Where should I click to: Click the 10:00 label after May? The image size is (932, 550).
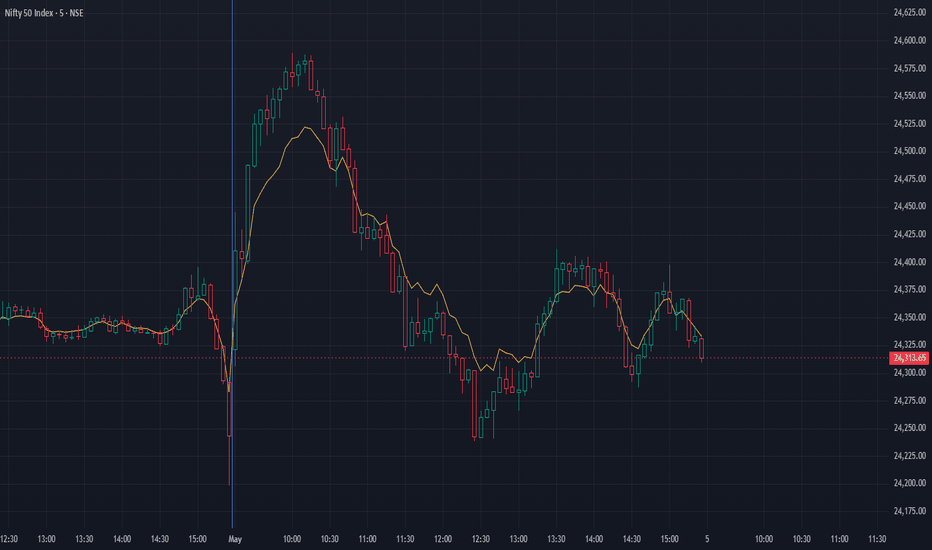(x=292, y=539)
